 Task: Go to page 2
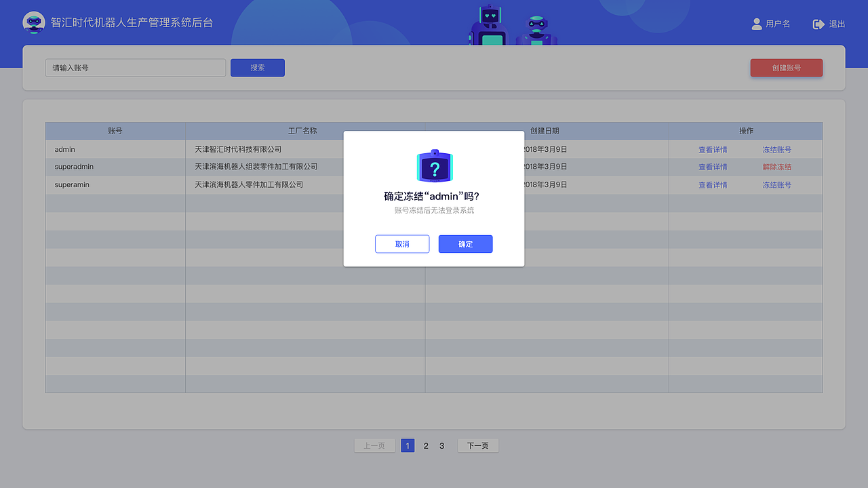point(426,446)
